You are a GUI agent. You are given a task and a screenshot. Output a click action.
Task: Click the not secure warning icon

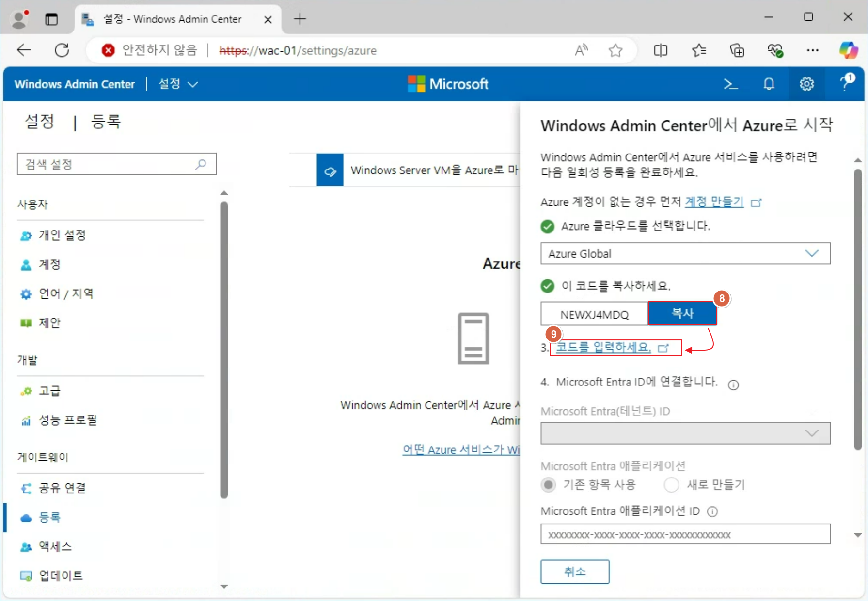pyautogui.click(x=108, y=50)
